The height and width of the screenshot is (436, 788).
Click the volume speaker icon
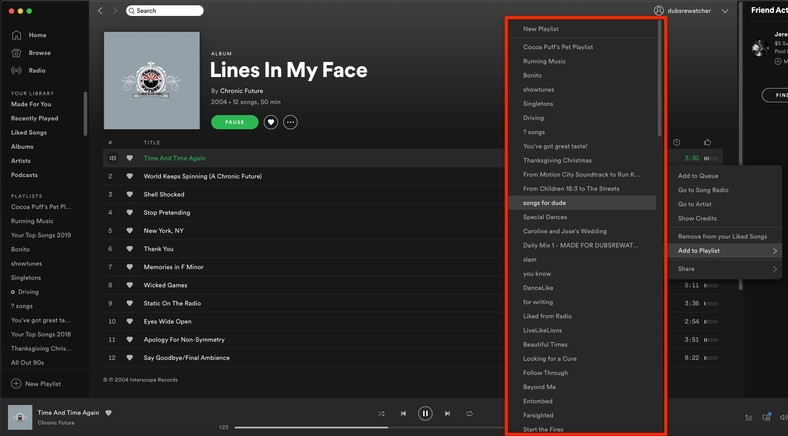tap(783, 417)
